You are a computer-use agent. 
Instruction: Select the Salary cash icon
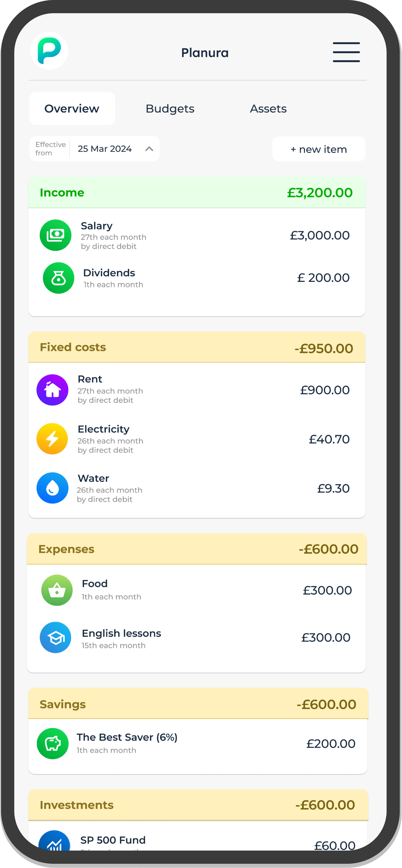(55, 235)
